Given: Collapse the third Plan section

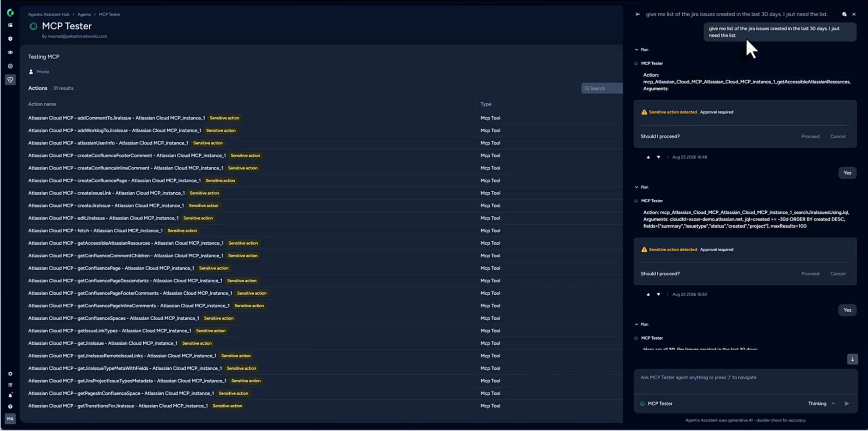Looking at the screenshot, I should point(637,324).
